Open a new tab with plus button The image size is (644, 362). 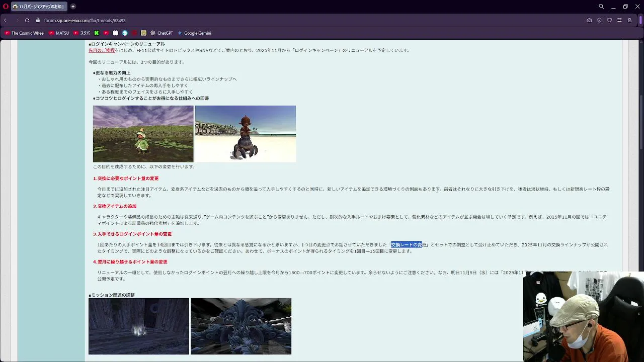point(73,7)
